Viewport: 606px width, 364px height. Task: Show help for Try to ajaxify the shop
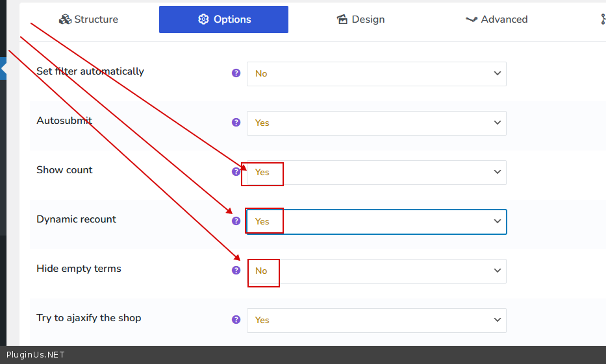tap(236, 320)
